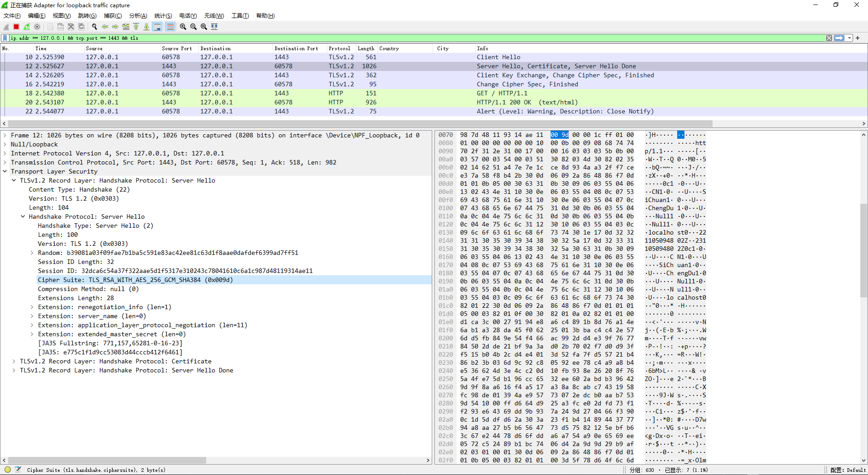This screenshot has height=475, width=868.
Task: Open the 编辑(E) menu
Action: [x=37, y=16]
